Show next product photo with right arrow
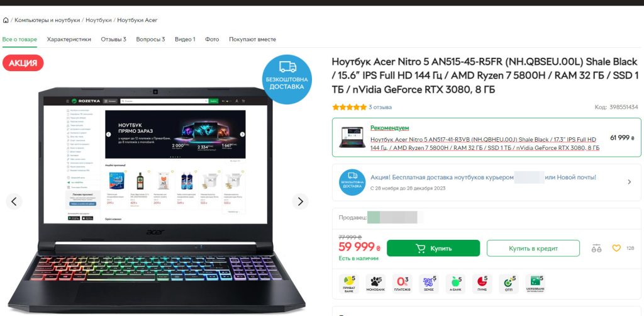644x316 pixels. pos(300,201)
